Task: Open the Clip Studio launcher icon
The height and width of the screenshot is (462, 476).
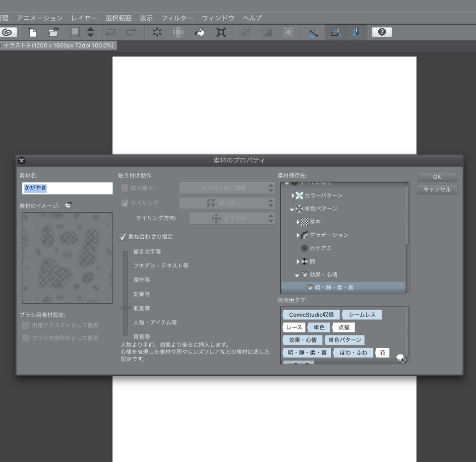Action: click(x=7, y=32)
